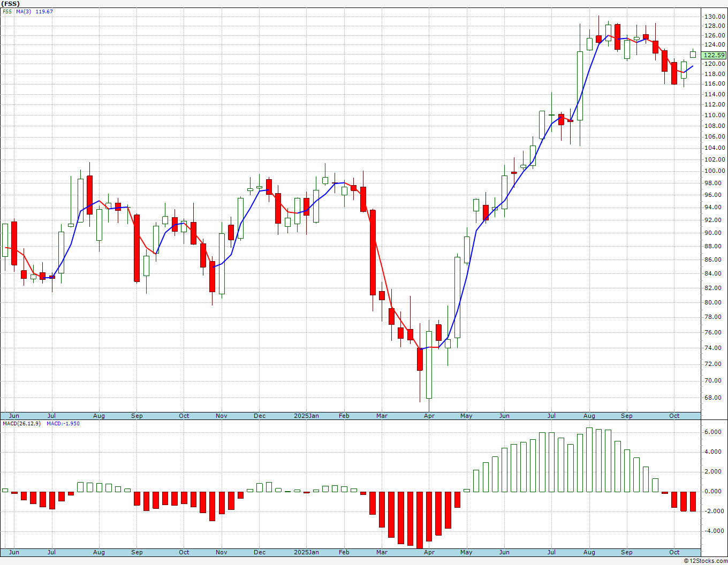Select the 119.67 moving average value
The height and width of the screenshot is (565, 728).
[x=44, y=11]
